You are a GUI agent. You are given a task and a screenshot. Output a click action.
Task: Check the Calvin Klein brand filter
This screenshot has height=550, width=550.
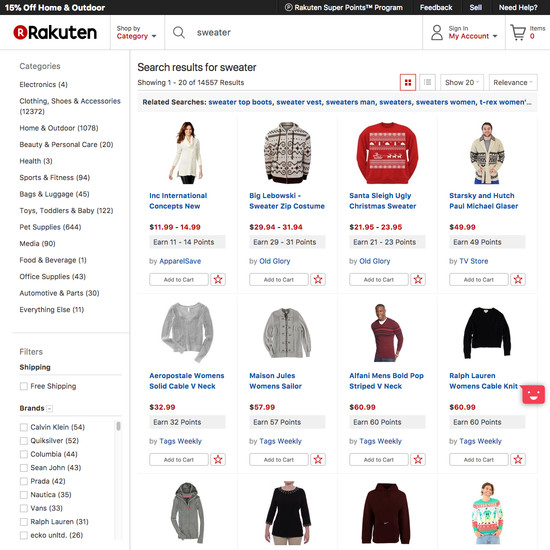(24, 427)
